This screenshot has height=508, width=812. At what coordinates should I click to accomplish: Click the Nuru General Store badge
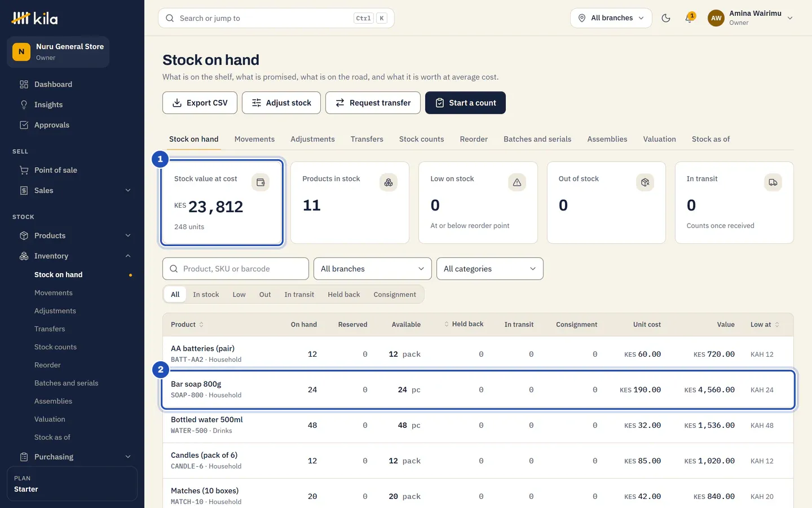[58, 52]
